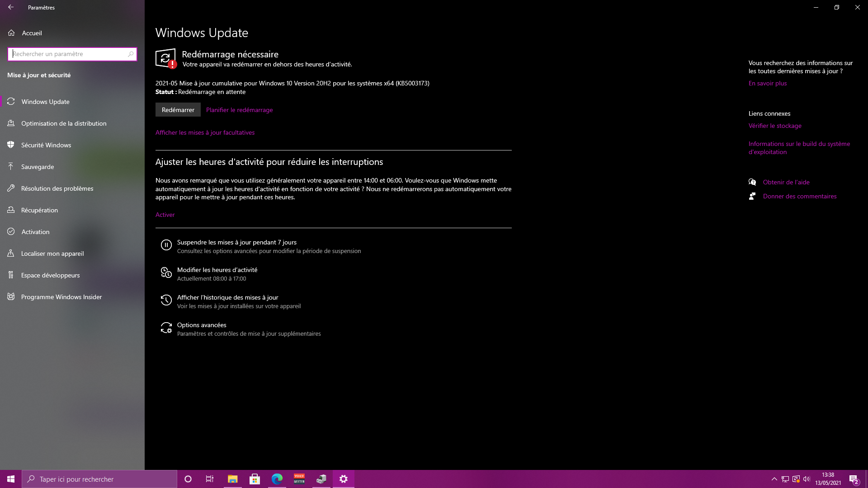Open Cortana circle on the taskbar
868x488 pixels.
188,479
